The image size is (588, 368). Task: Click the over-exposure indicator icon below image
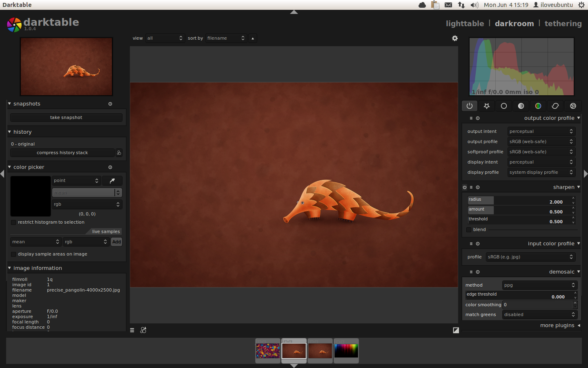click(x=456, y=330)
